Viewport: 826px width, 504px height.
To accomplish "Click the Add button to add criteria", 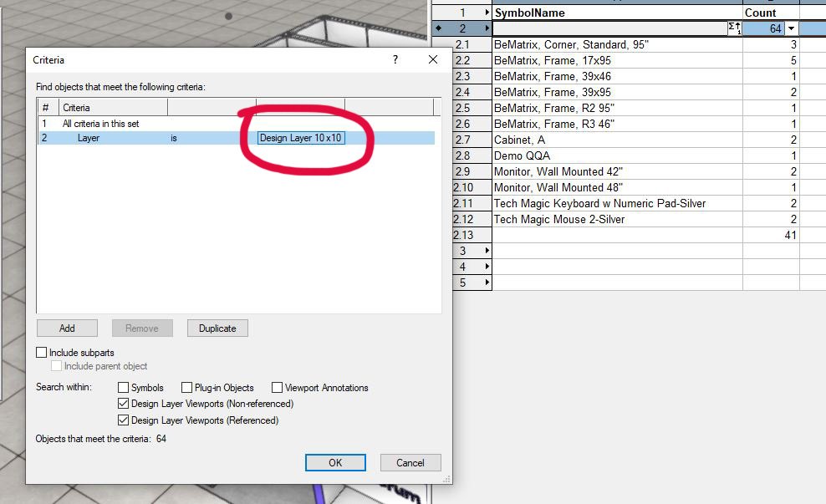I will click(67, 328).
